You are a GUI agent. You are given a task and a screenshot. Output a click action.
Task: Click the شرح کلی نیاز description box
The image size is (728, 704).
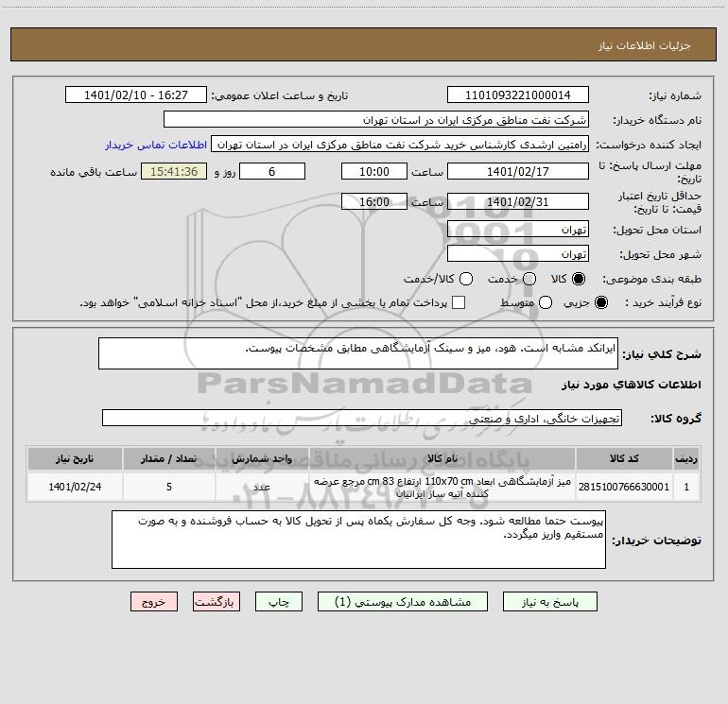click(x=358, y=353)
